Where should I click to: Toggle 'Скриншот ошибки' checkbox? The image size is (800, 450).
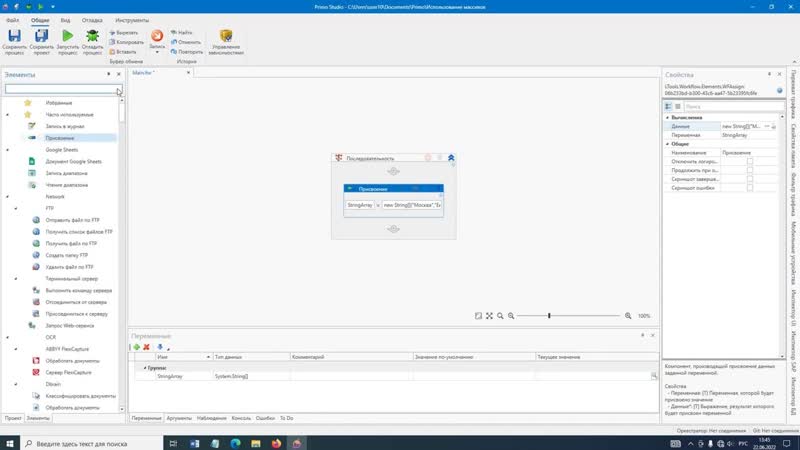pyautogui.click(x=749, y=188)
